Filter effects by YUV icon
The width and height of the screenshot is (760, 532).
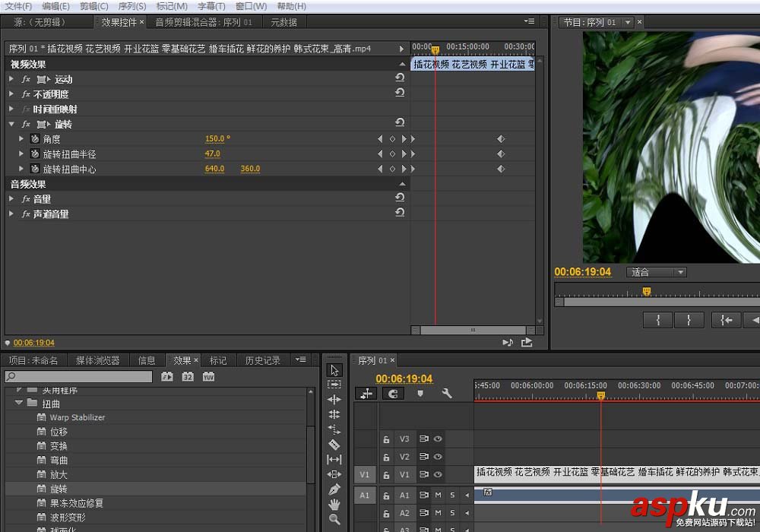tap(208, 376)
